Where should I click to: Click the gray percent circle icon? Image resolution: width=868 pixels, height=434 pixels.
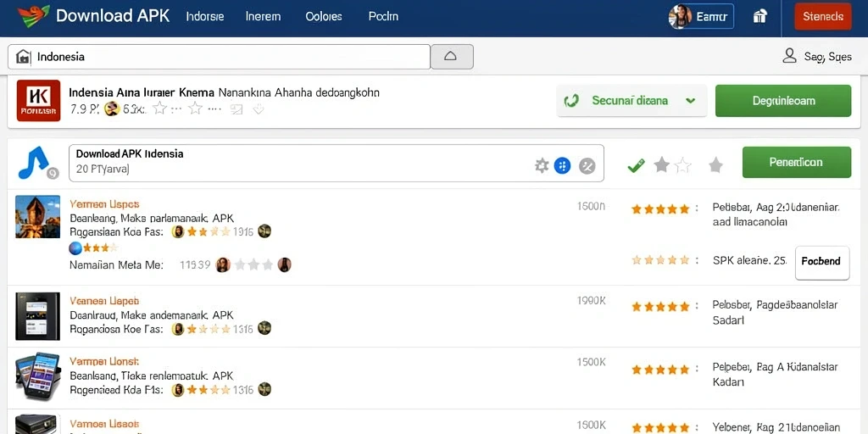587,165
